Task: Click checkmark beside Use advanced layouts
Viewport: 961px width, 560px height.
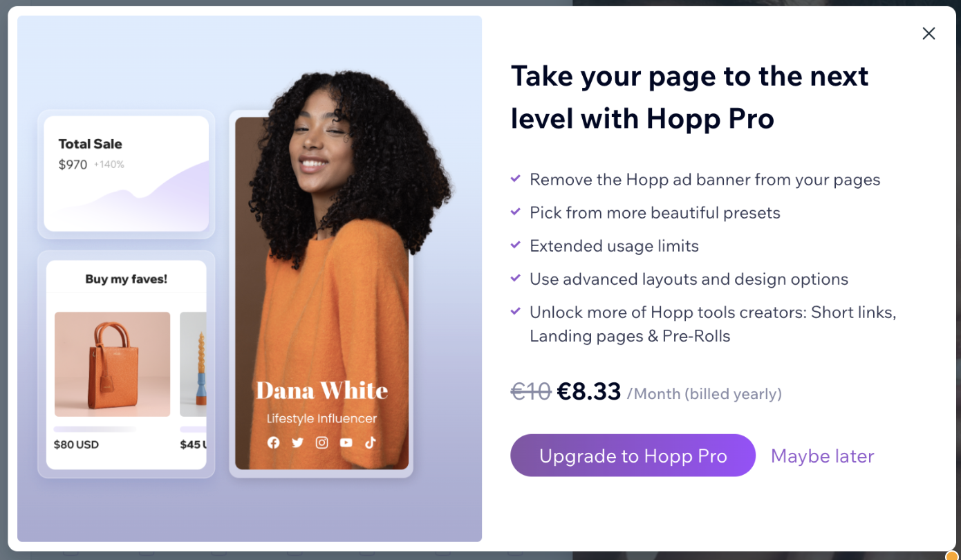Action: (515, 278)
